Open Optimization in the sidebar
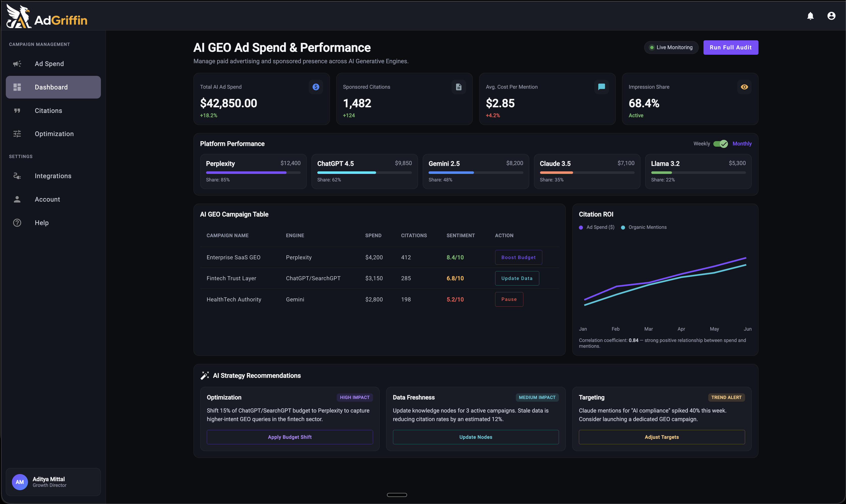The width and height of the screenshot is (846, 504). tap(53, 134)
